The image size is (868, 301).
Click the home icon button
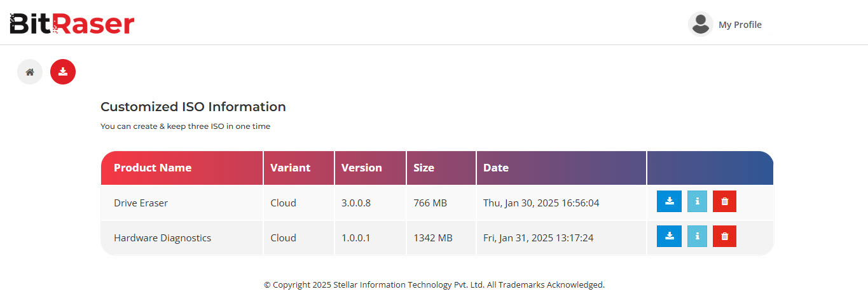tap(30, 72)
